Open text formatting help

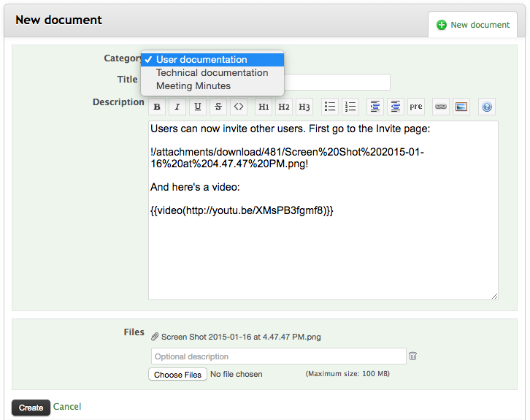pyautogui.click(x=487, y=107)
